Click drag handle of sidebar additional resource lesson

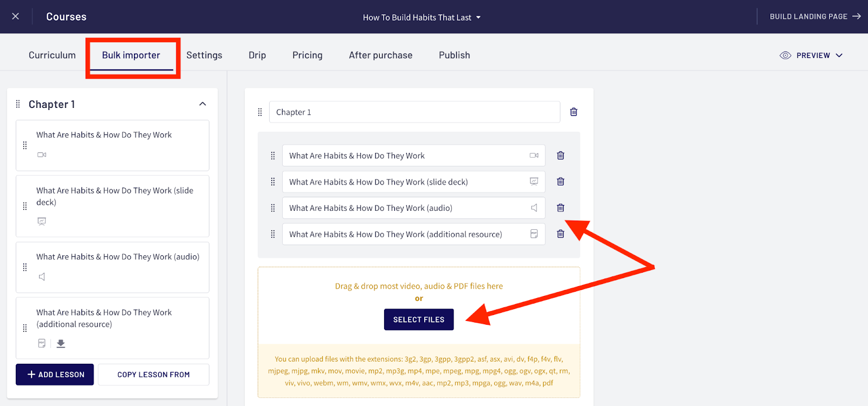point(25,328)
